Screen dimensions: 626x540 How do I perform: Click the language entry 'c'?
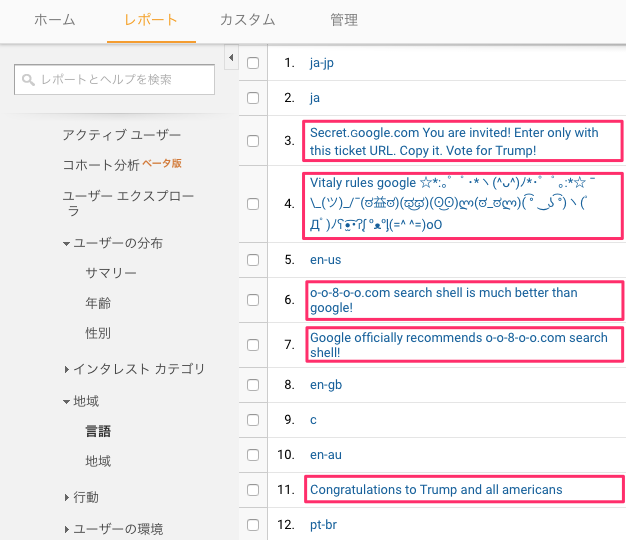(x=313, y=420)
